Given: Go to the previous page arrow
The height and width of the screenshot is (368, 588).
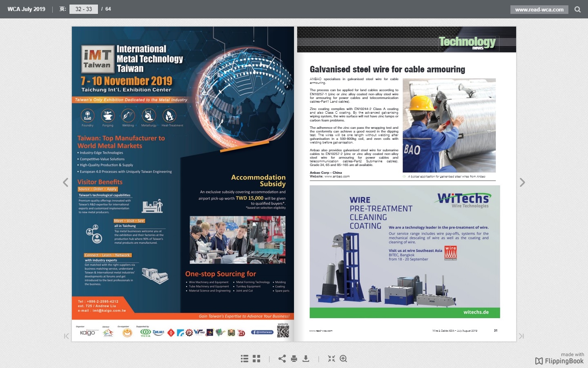Looking at the screenshot, I should tap(66, 182).
